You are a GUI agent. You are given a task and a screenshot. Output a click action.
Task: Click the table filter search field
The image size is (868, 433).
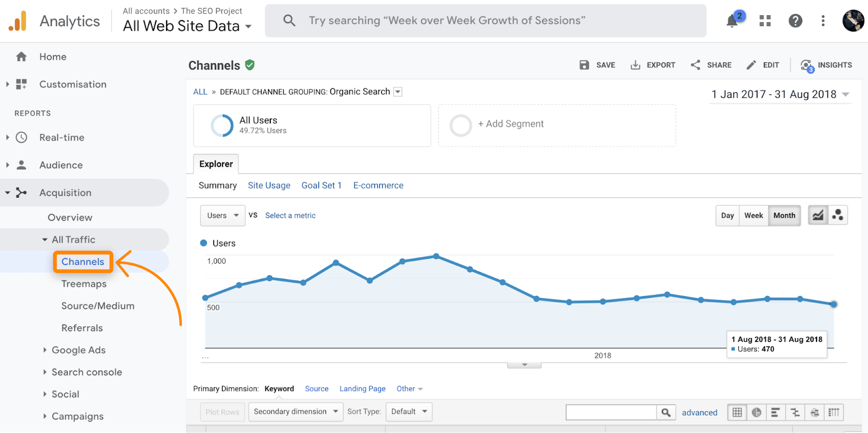tap(611, 412)
